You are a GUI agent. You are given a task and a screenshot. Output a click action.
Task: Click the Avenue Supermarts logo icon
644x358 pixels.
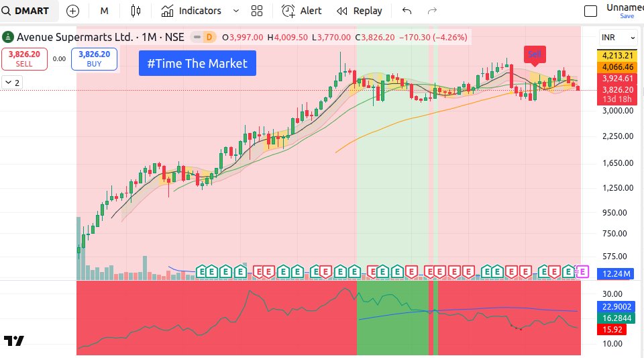(x=8, y=38)
